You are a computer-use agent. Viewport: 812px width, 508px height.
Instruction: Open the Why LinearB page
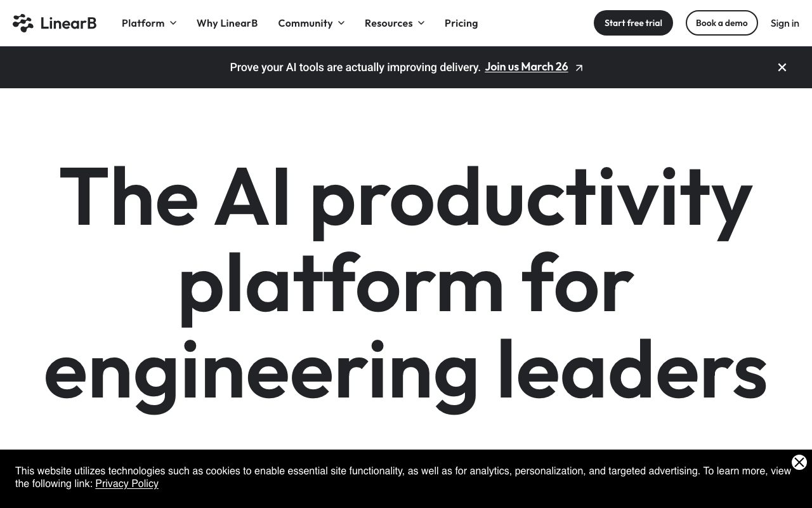[x=227, y=23]
